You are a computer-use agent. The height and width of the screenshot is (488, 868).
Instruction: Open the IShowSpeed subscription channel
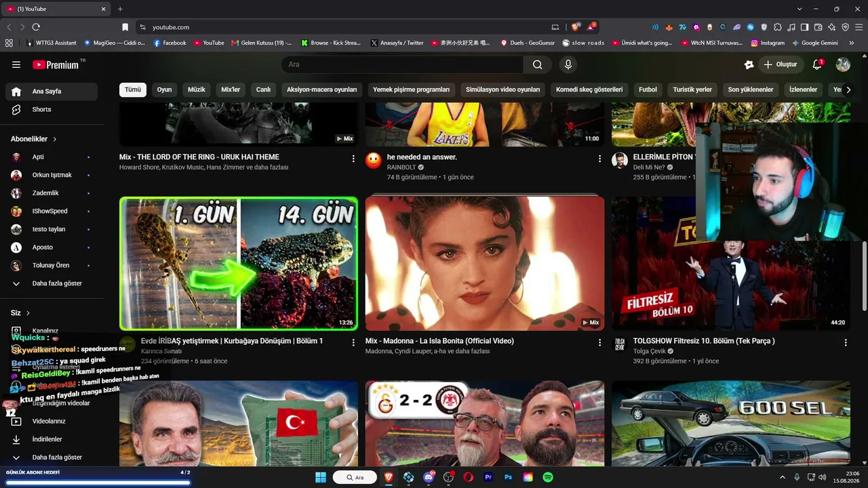click(52, 211)
